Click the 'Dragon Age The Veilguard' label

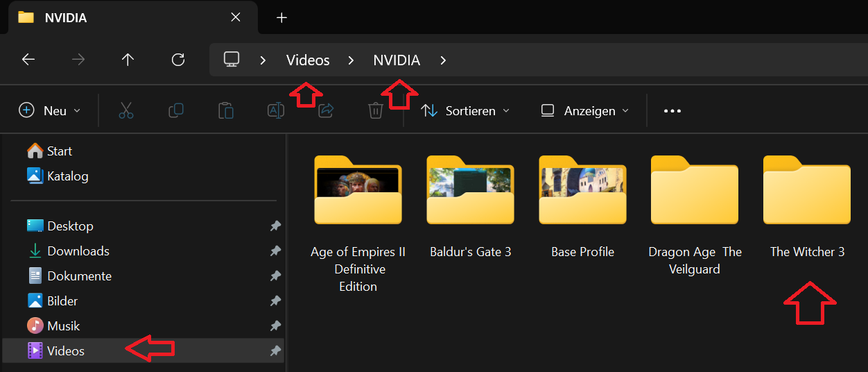point(695,260)
